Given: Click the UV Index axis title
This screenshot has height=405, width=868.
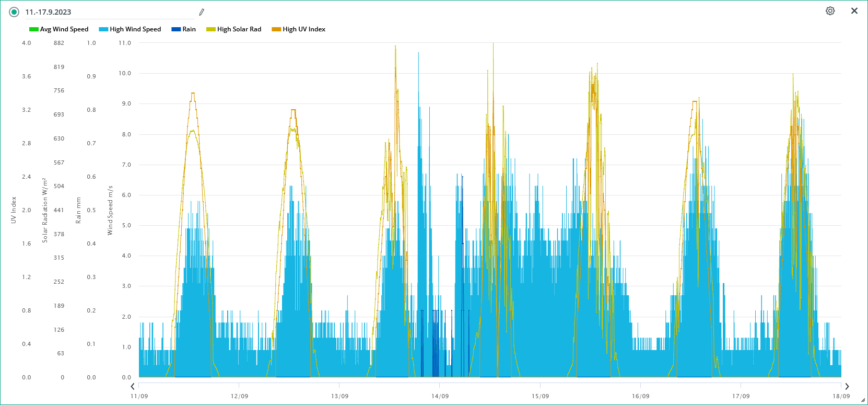Looking at the screenshot, I should [14, 210].
